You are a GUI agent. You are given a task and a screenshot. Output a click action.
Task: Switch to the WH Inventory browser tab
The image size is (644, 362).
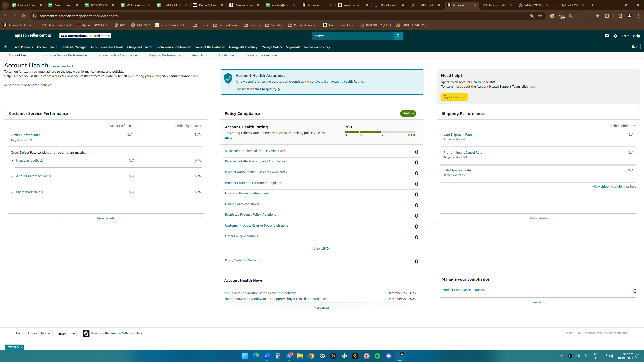(136, 5)
